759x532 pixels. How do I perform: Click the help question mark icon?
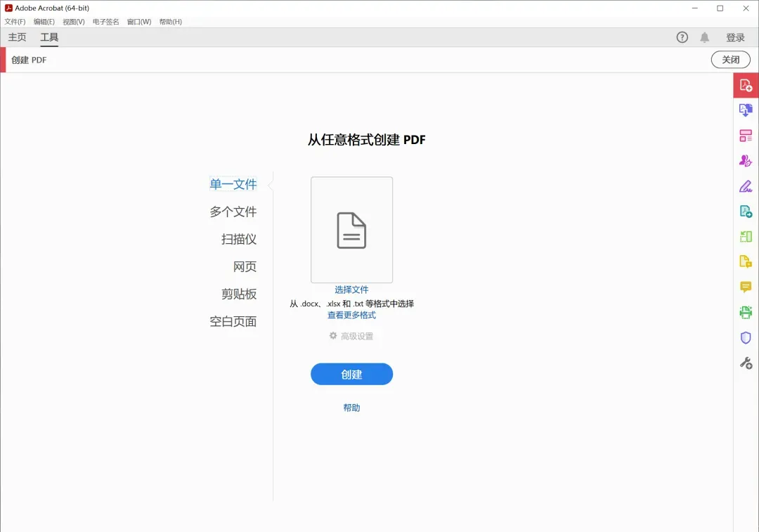click(x=682, y=37)
